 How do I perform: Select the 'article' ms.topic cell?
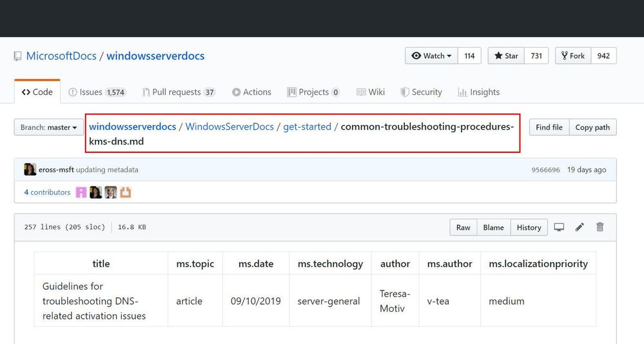[195, 300]
